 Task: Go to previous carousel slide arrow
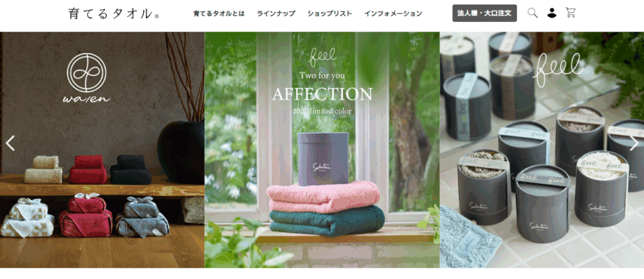coord(10,143)
